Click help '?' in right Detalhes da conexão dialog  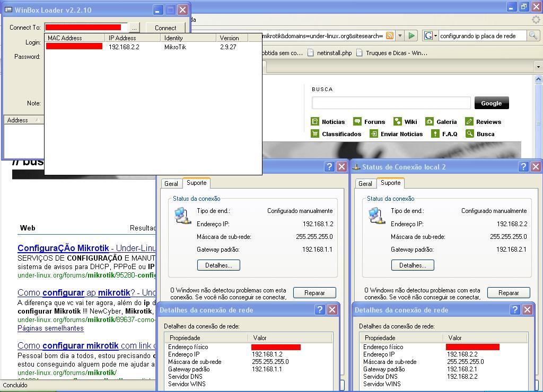515,309
